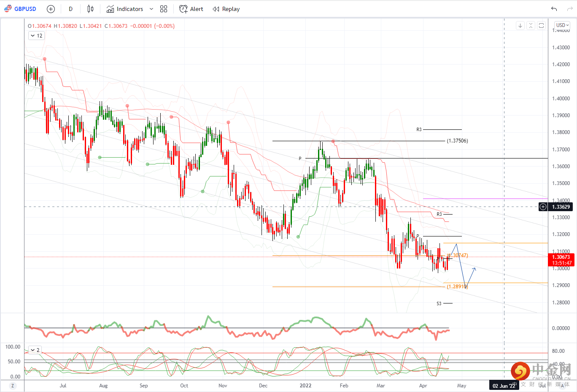Open the indicator templates grid icon
The width and height of the screenshot is (577, 392).
[x=164, y=9]
